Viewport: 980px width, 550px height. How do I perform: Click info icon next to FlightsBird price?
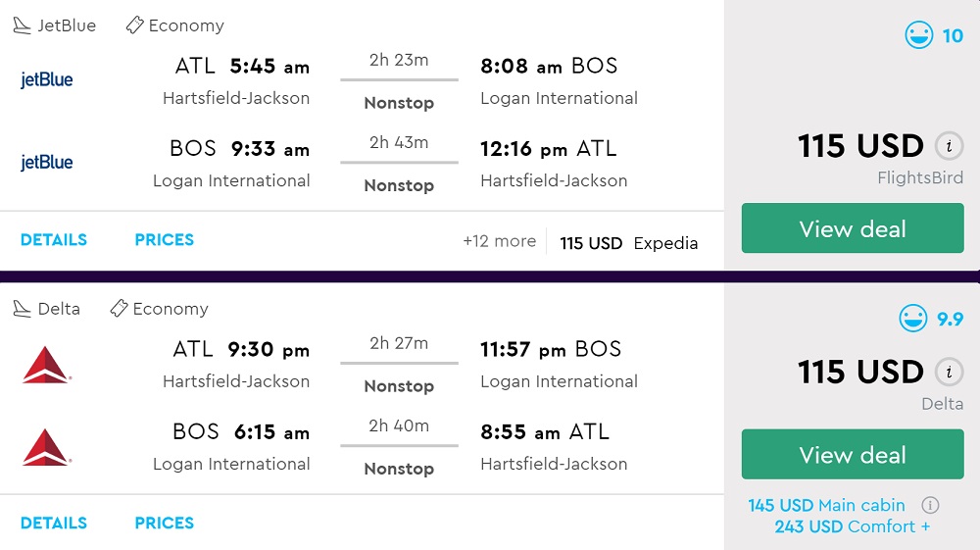(x=948, y=147)
